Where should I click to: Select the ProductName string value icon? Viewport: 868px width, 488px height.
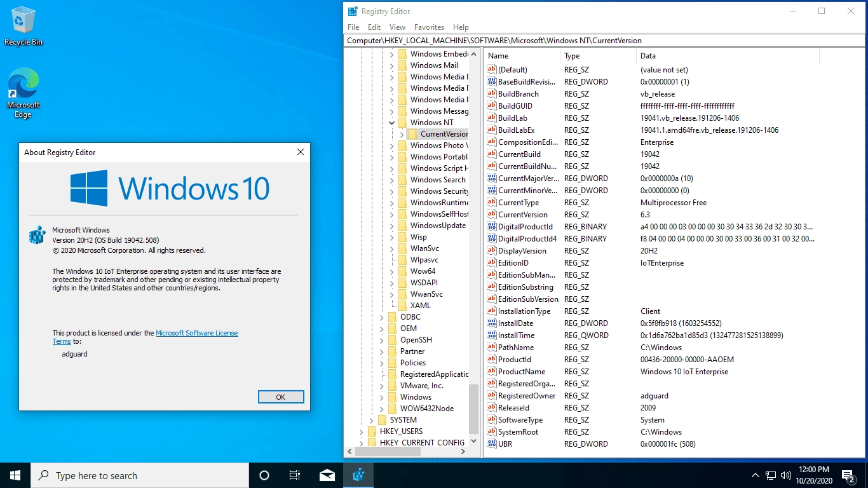(x=492, y=372)
